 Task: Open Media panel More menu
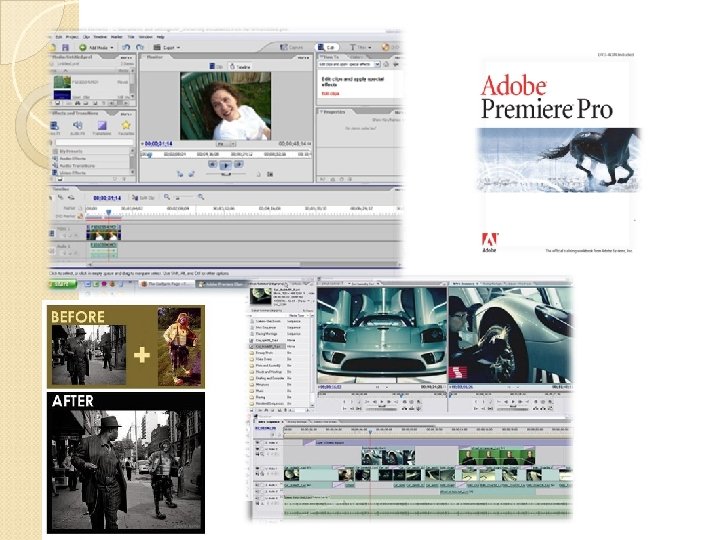[126, 57]
